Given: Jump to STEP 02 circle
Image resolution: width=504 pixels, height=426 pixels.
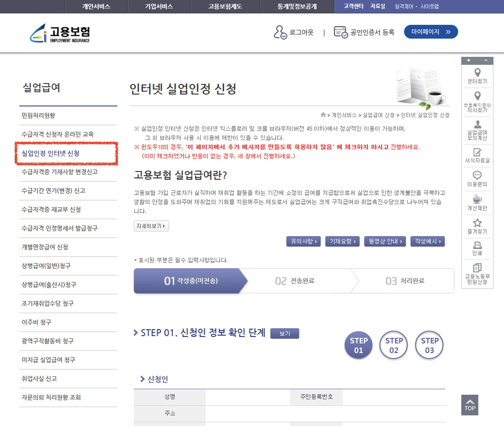Looking at the screenshot, I should click(394, 345).
